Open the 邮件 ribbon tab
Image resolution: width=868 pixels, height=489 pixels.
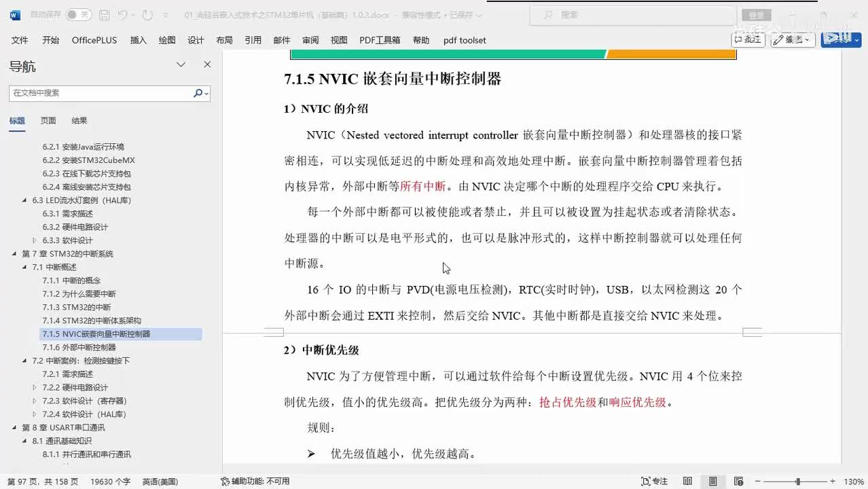281,40
